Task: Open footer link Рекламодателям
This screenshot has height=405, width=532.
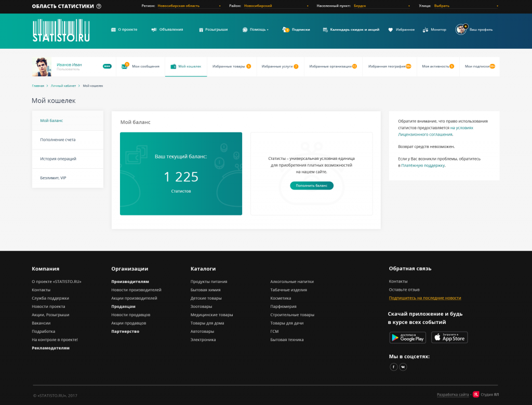Action: 50,348
